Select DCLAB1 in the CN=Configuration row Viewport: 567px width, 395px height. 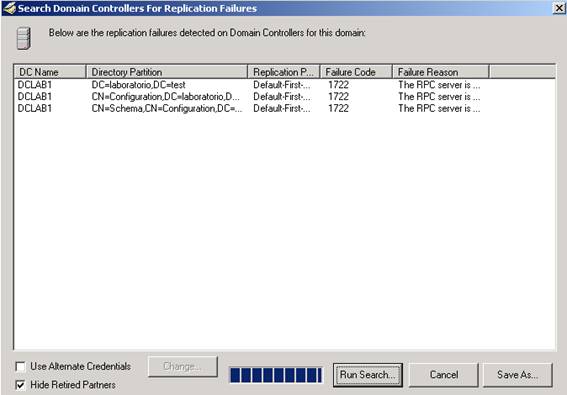tap(35, 97)
